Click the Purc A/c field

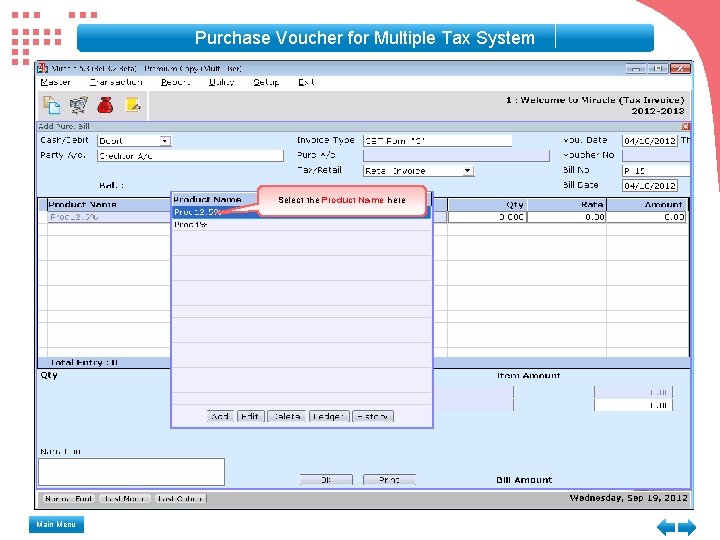tap(456, 156)
